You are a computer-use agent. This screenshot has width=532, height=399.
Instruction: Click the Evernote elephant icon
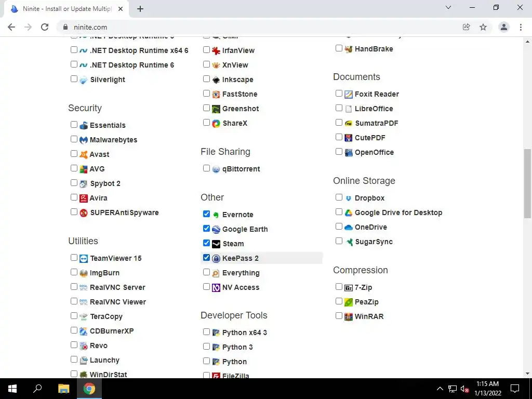point(216,215)
